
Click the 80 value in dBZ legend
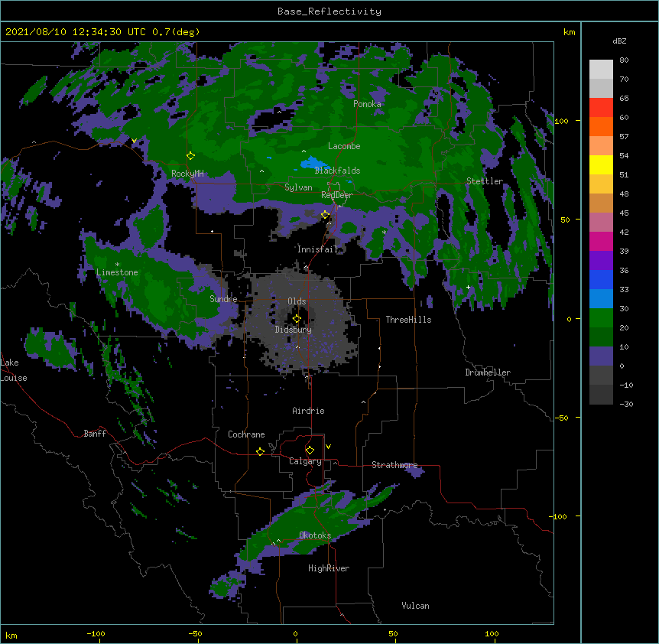pos(624,60)
